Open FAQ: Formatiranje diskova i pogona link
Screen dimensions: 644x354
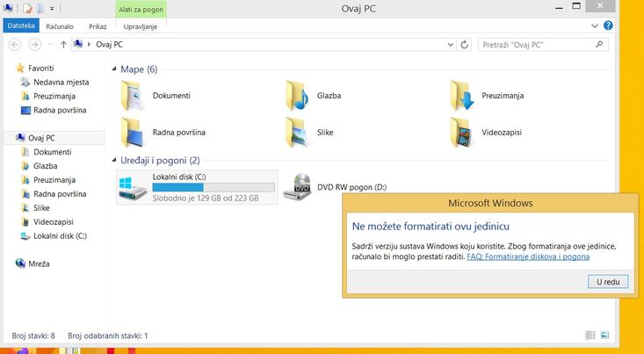point(528,256)
